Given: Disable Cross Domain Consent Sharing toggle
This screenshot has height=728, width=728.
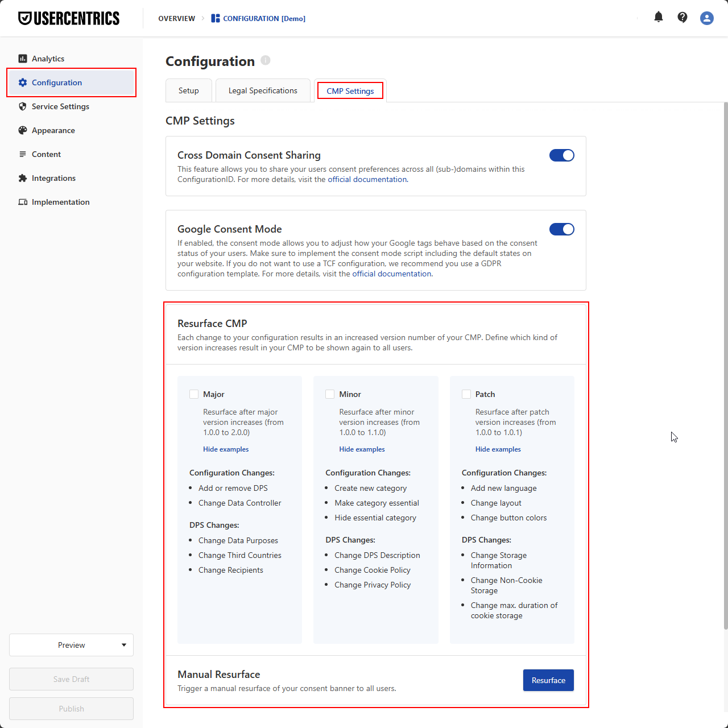Looking at the screenshot, I should pos(562,155).
